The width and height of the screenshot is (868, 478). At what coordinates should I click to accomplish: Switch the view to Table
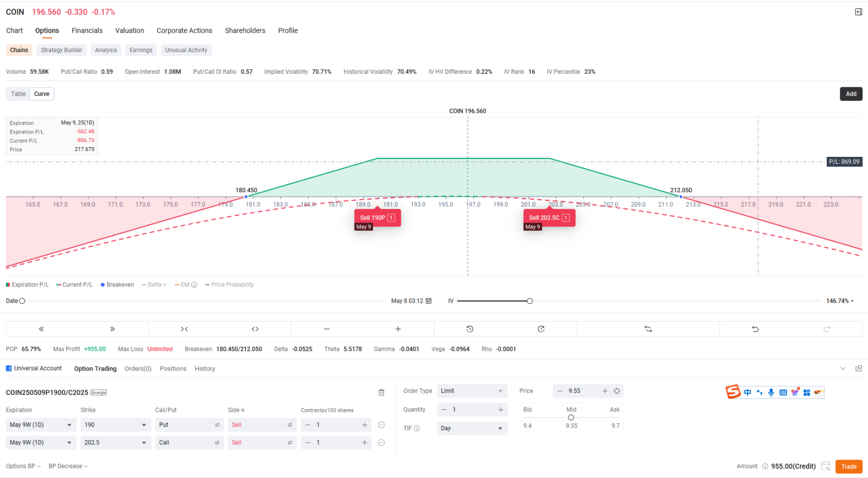click(x=18, y=94)
